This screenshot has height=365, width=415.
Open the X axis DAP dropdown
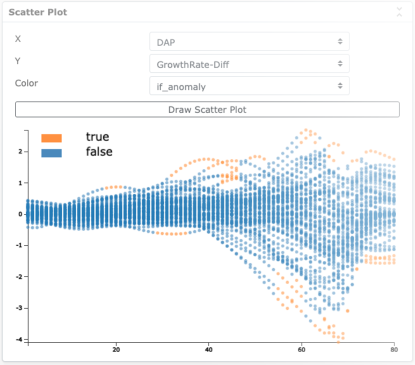pos(249,42)
